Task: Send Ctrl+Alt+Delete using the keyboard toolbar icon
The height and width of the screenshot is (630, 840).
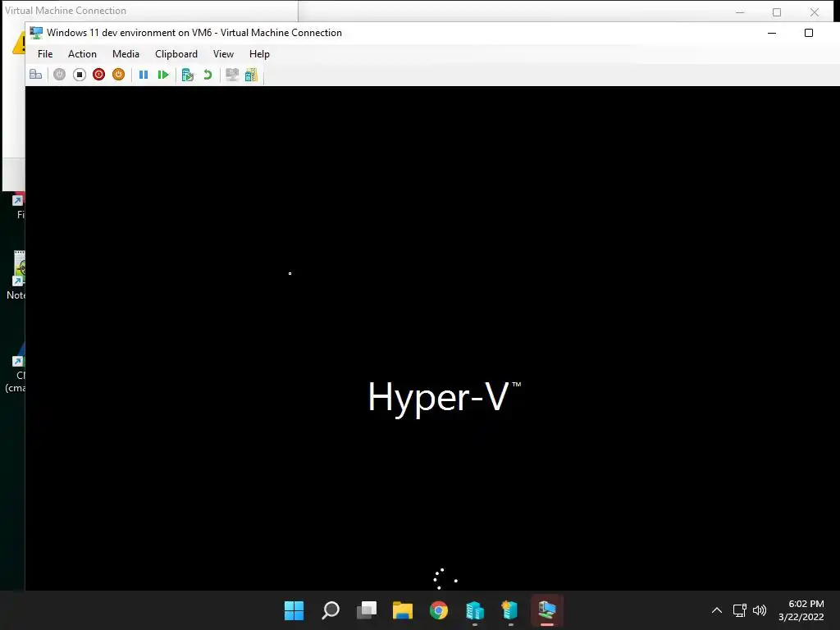Action: point(36,75)
